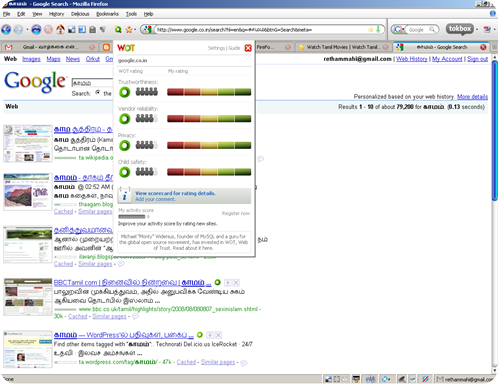The height and width of the screenshot is (384, 498).
Task: Open the Wikipedia result page thumbnail
Action: (28, 143)
